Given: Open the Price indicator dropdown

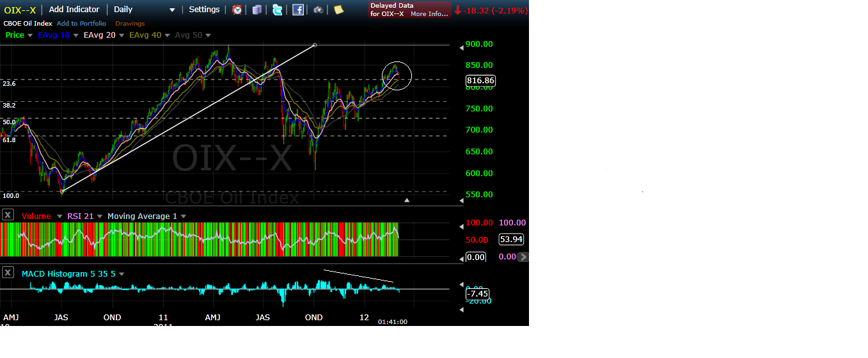Looking at the screenshot, I should click(x=30, y=35).
